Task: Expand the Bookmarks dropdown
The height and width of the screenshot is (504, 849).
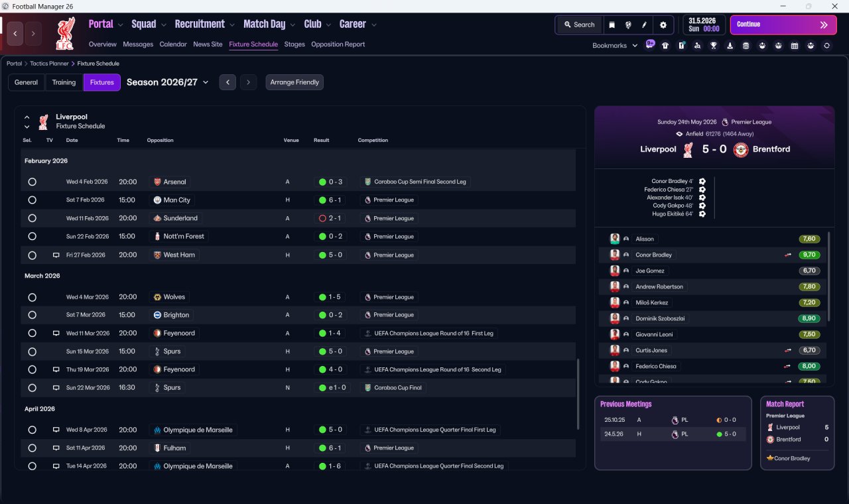Action: click(x=615, y=46)
